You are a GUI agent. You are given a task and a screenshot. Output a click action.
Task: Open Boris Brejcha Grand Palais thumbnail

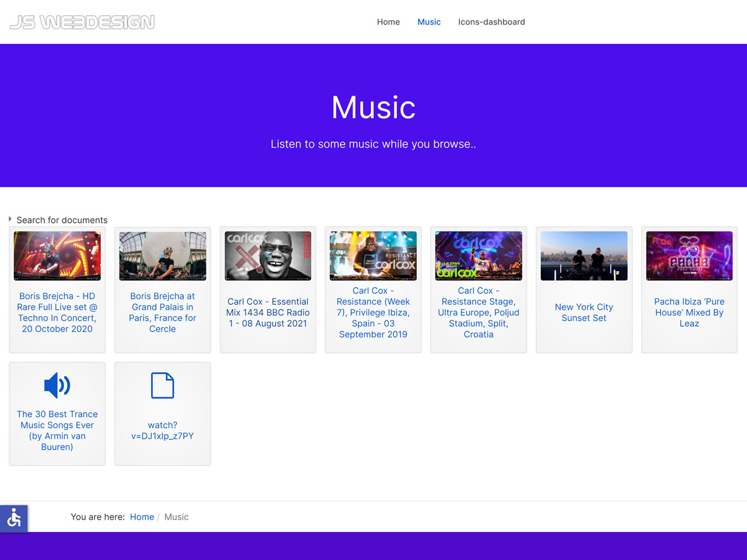coord(162,256)
